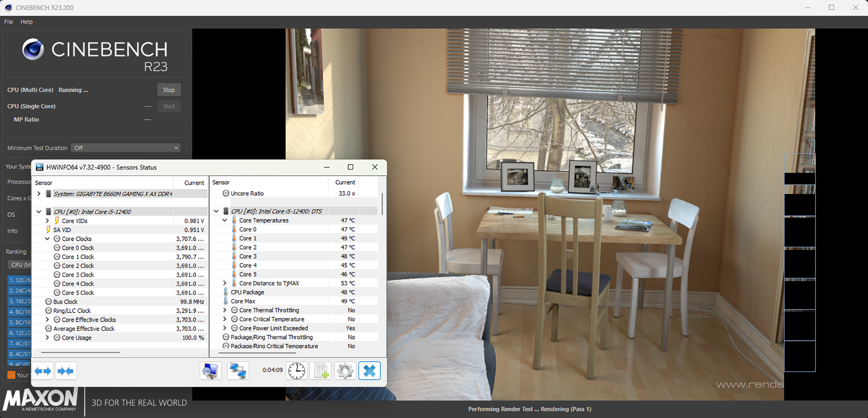
Task: Expand Core Distance to TjMAX
Action: point(224,283)
